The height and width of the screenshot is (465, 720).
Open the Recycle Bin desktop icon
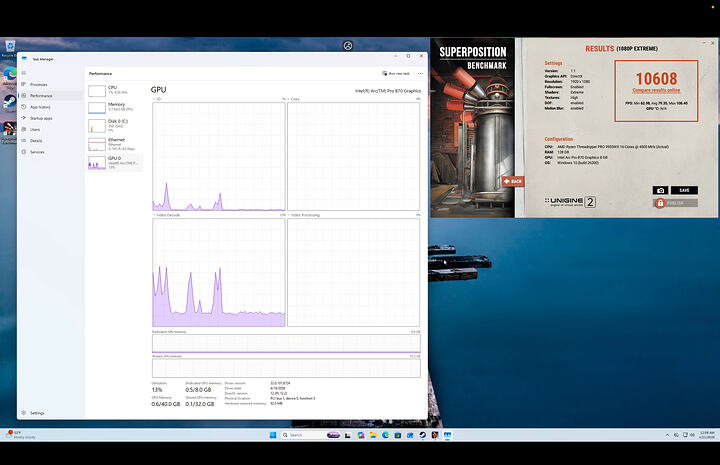pos(9,49)
